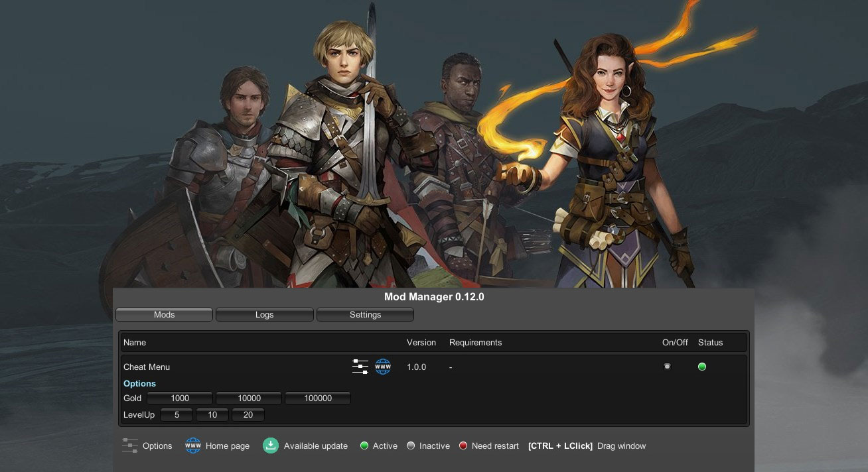Click the Need restart red indicator
The width and height of the screenshot is (868, 472).
pos(463,445)
